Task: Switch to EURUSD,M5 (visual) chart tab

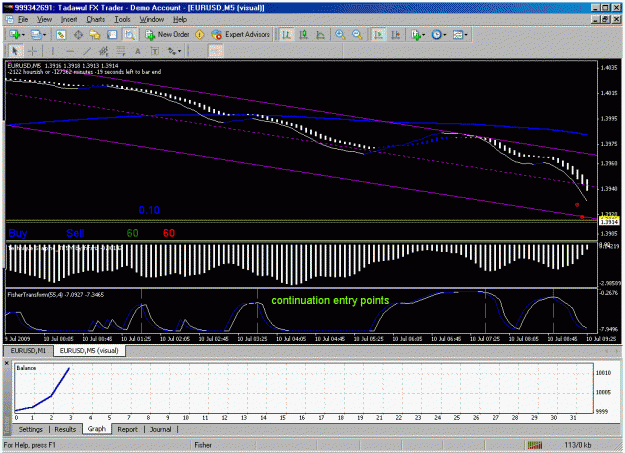Action: click(x=89, y=351)
